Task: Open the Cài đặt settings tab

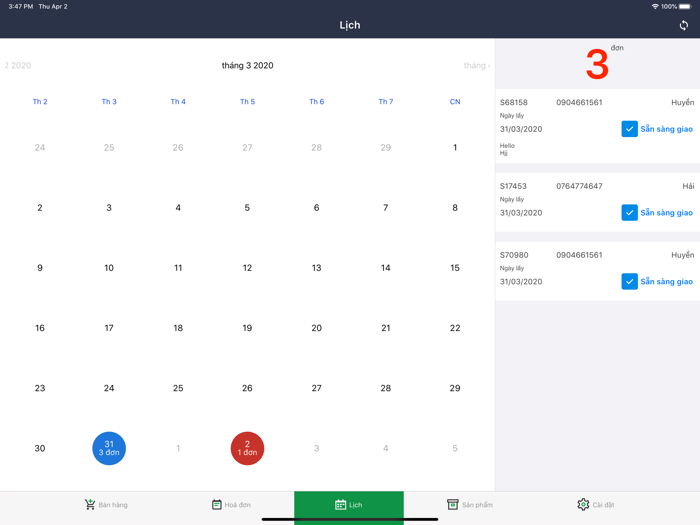Action: point(596,504)
